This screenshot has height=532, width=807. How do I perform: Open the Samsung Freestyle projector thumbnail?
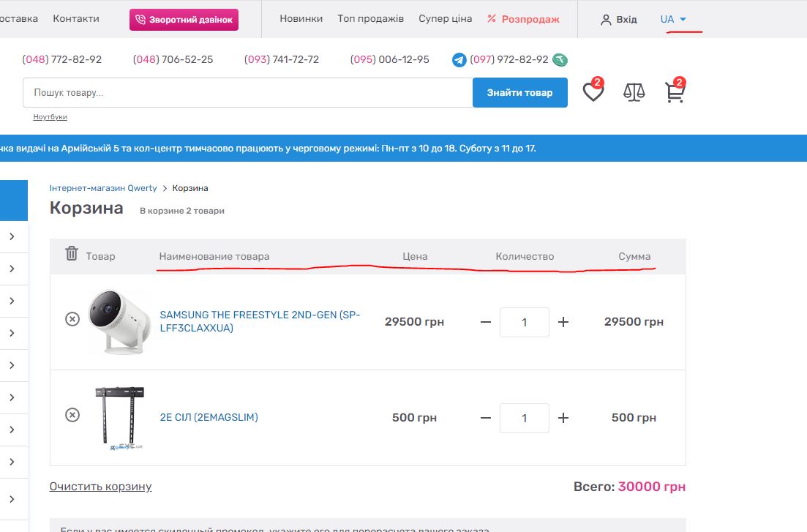pos(118,321)
